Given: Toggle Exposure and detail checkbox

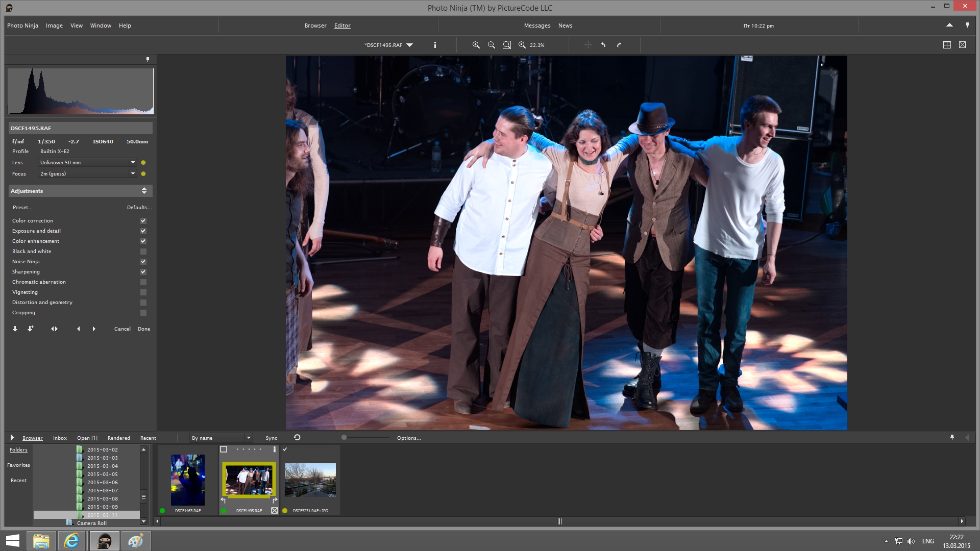Looking at the screenshot, I should (x=143, y=231).
